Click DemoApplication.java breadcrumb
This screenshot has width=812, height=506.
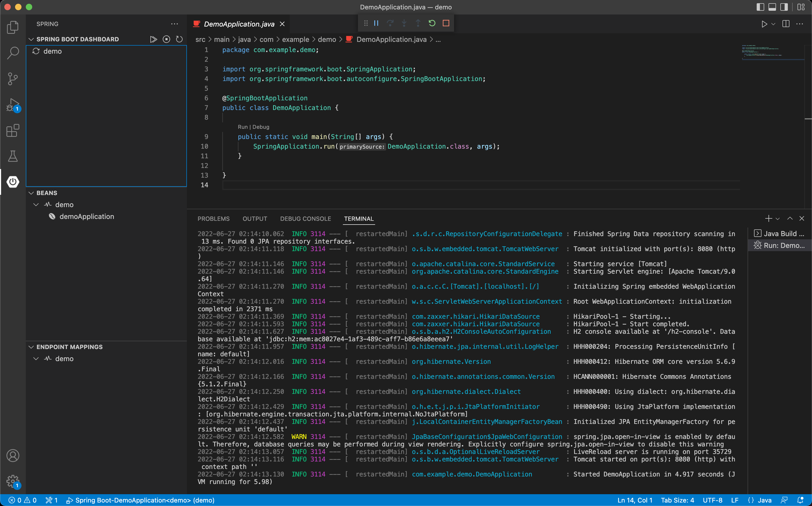point(392,39)
